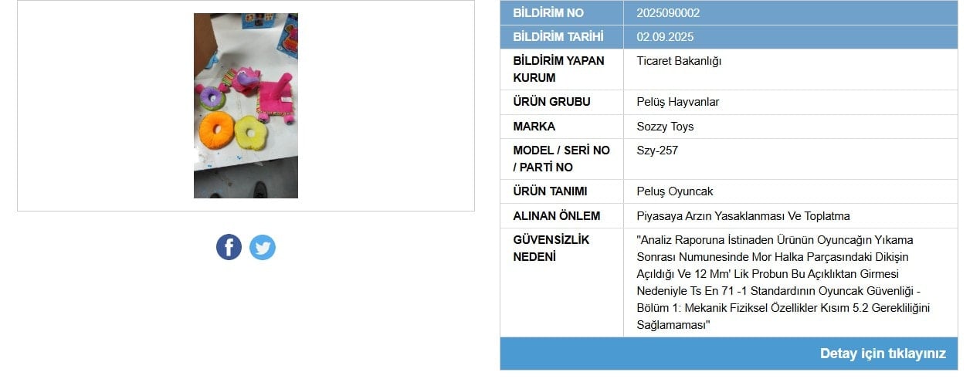This screenshot has width=980, height=379.
Task: Select the 'Pelüş Hayvanlar' product group value
Action: point(678,102)
